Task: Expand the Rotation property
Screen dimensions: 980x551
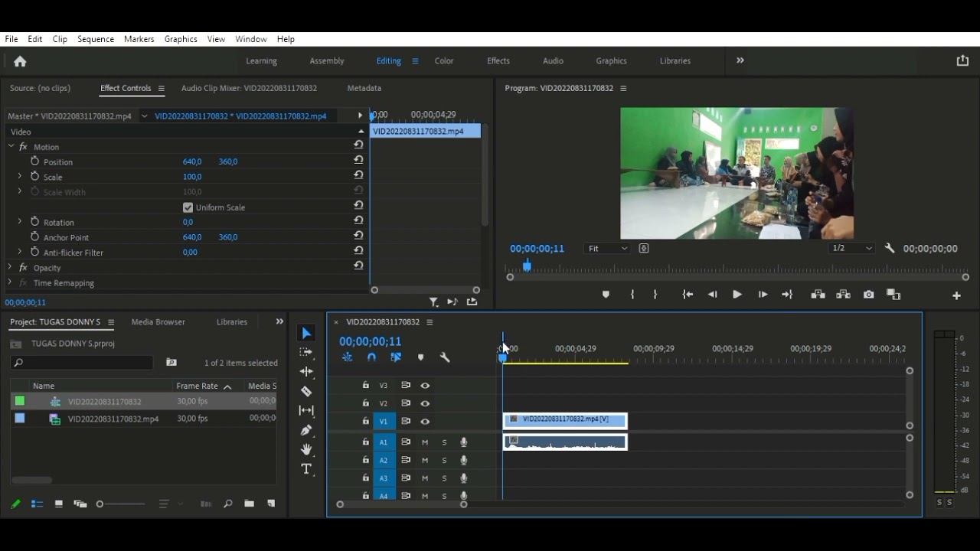Action: coord(20,222)
